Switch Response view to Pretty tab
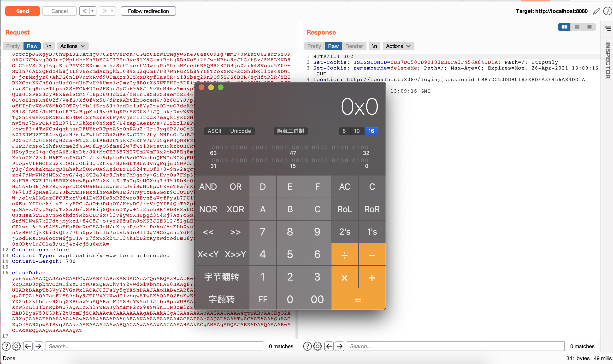The height and width of the screenshot is (364, 613). coord(314,46)
